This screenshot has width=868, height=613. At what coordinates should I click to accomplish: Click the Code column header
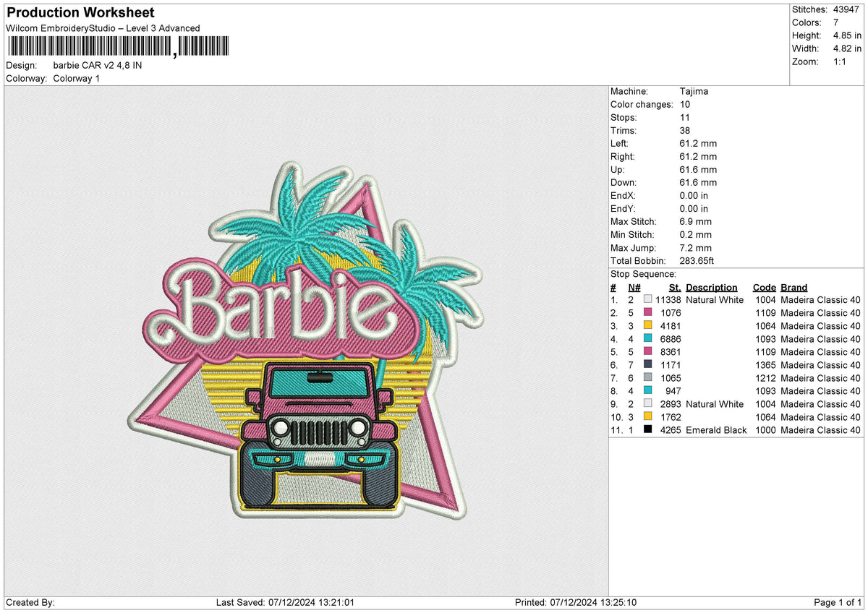tap(764, 287)
